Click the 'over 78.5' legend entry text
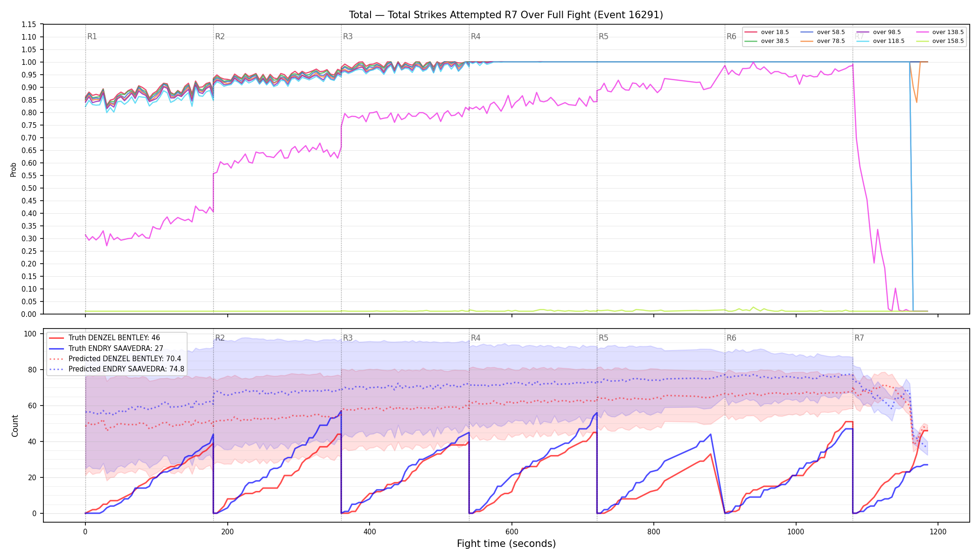The height and width of the screenshot is (560, 980). (831, 41)
